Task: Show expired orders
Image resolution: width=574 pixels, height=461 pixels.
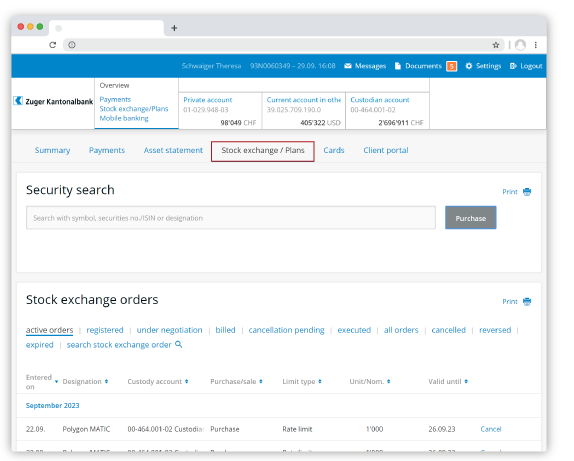Action: 40,345
